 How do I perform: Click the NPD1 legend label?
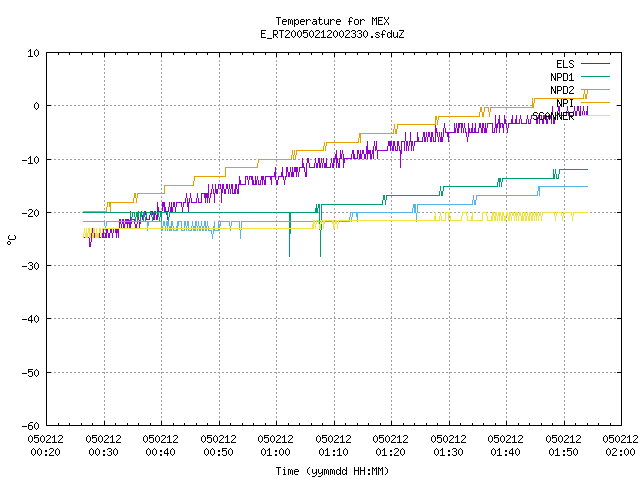[562, 77]
